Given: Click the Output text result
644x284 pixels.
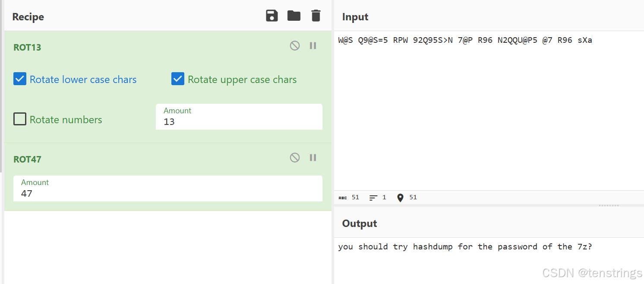Looking at the screenshot, I should (465, 247).
